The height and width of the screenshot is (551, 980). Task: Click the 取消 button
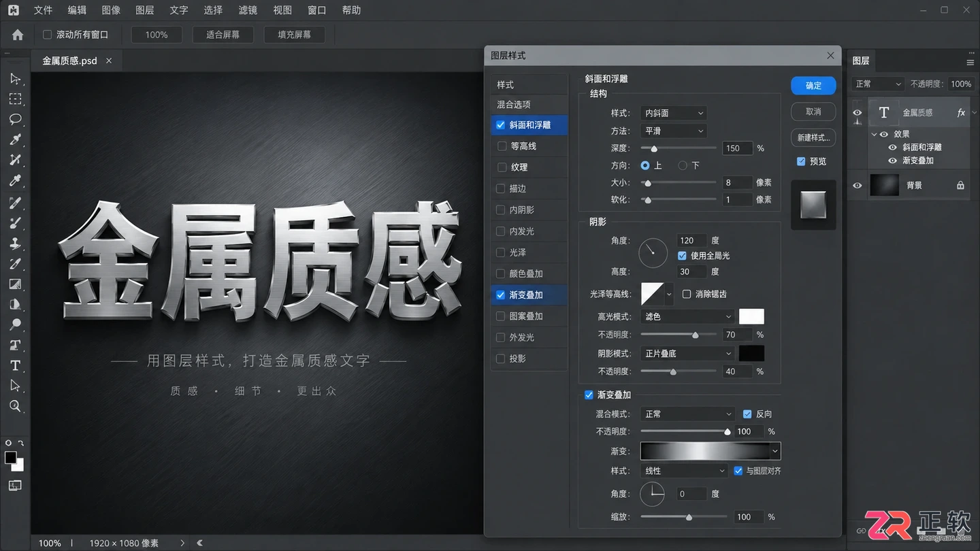(x=813, y=112)
